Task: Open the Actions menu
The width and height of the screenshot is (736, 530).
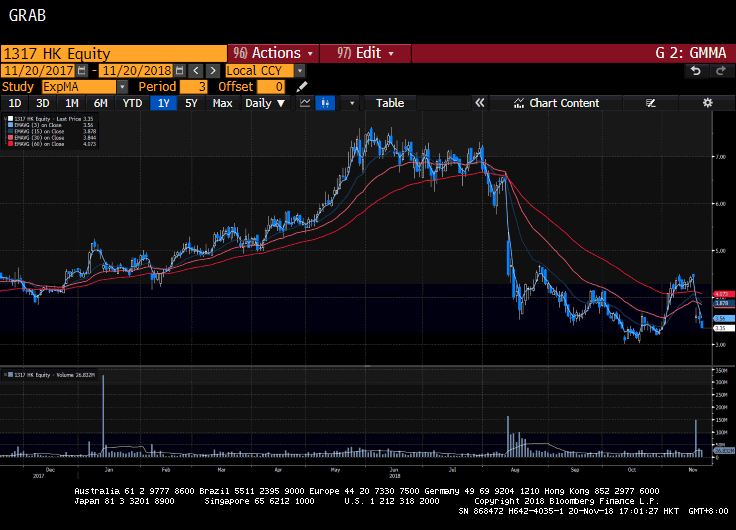Action: click(274, 53)
